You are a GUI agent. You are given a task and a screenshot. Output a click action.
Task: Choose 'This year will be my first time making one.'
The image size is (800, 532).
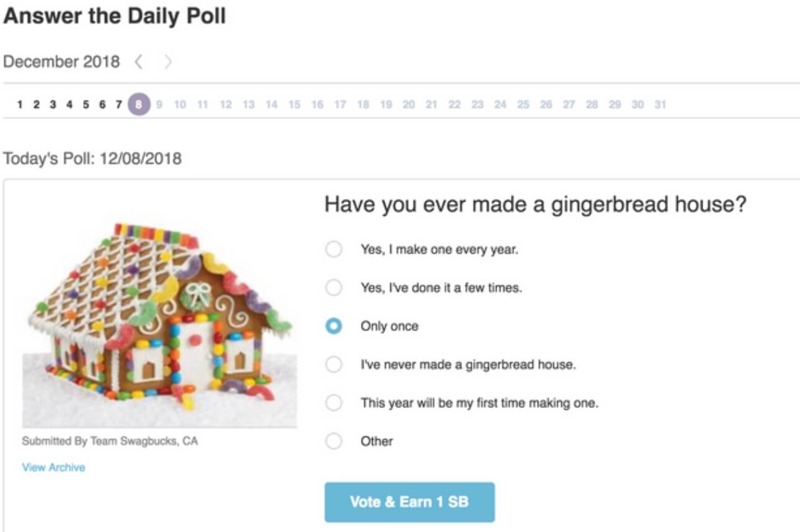[335, 402]
